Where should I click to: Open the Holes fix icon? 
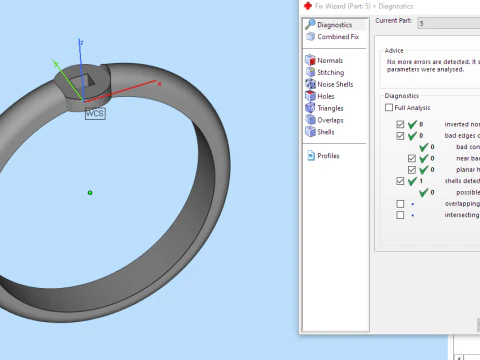point(310,96)
